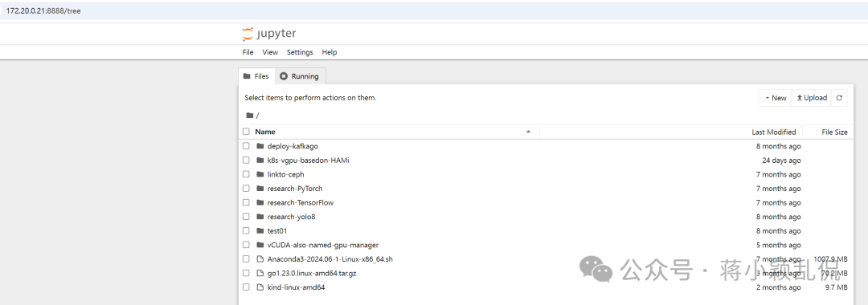Click the Upload button
The image size is (868, 305).
[x=812, y=98]
